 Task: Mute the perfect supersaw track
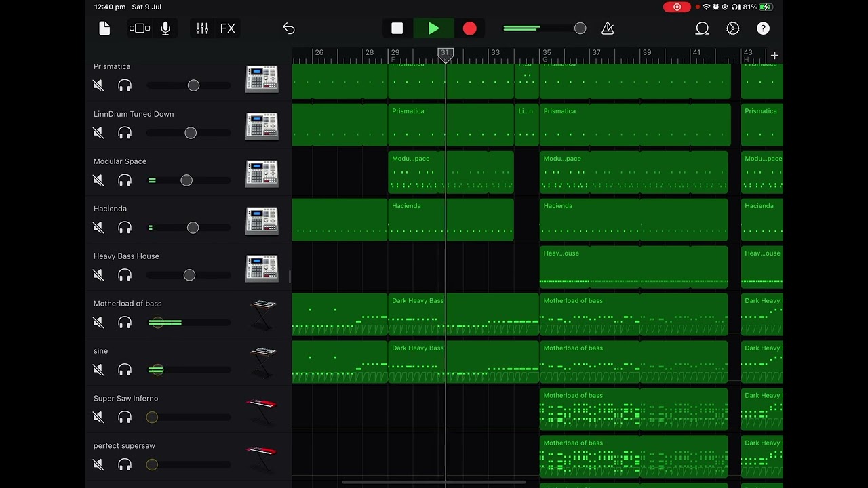(x=99, y=465)
